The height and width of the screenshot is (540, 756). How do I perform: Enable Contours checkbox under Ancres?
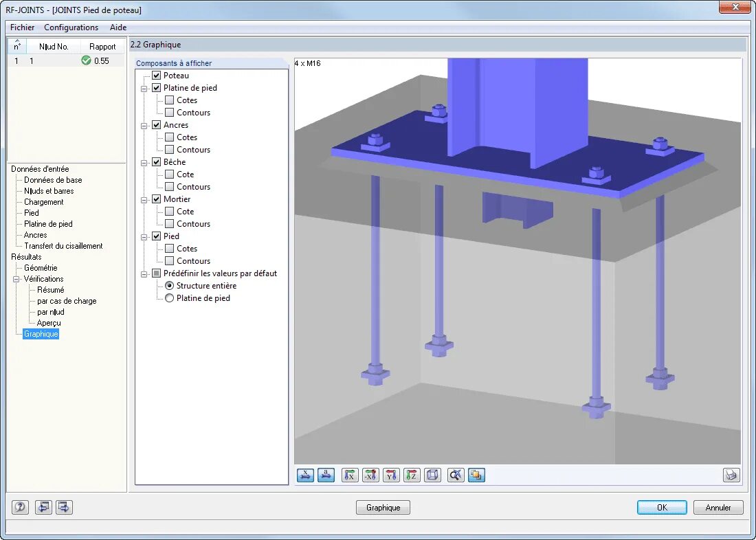(169, 150)
